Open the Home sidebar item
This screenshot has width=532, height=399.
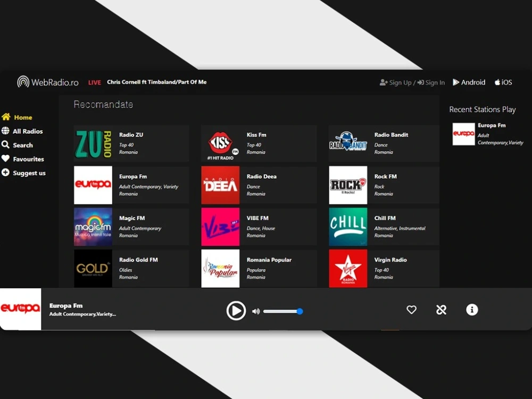coord(17,118)
